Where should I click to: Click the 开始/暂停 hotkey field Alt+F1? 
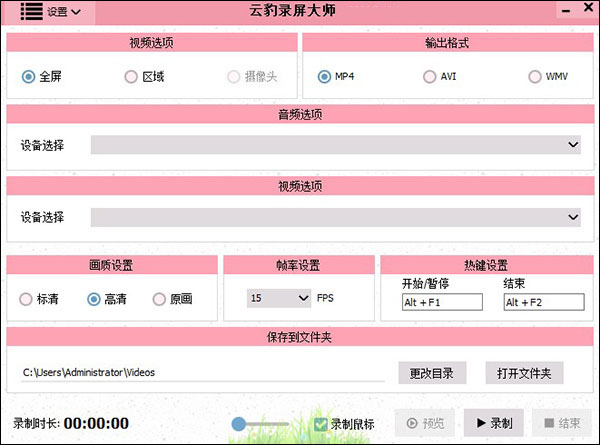(x=442, y=302)
